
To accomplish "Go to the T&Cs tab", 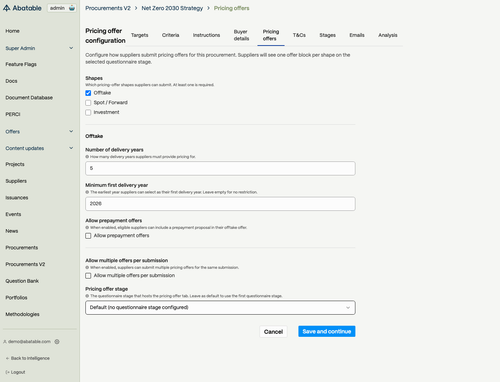I will [x=299, y=35].
